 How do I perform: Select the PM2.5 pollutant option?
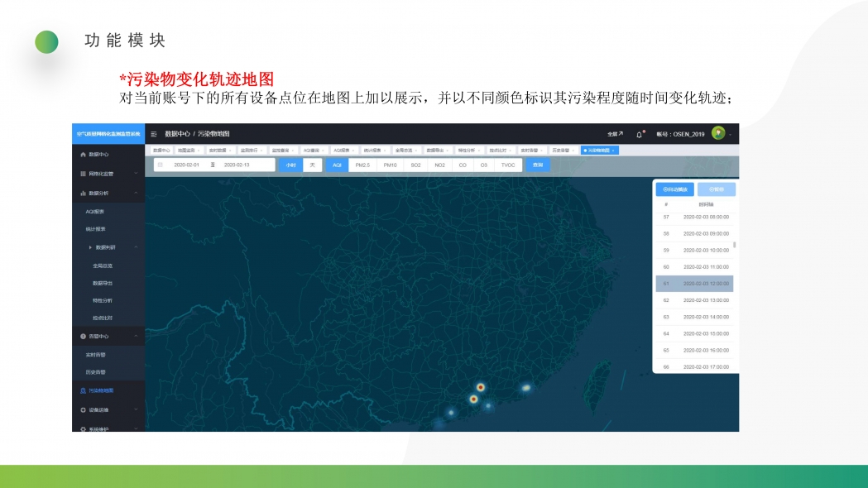pyautogui.click(x=362, y=165)
